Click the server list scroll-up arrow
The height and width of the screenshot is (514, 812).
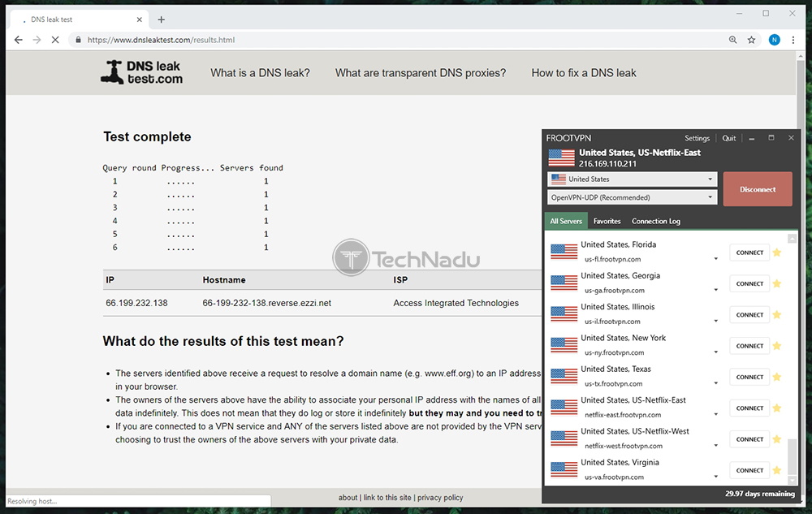[x=792, y=239]
